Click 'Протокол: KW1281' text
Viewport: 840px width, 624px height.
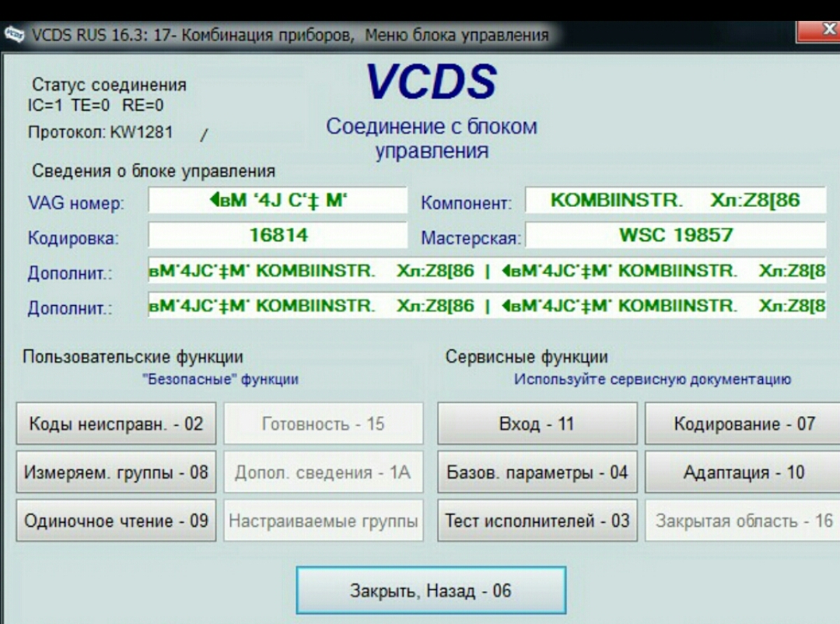pos(100,131)
